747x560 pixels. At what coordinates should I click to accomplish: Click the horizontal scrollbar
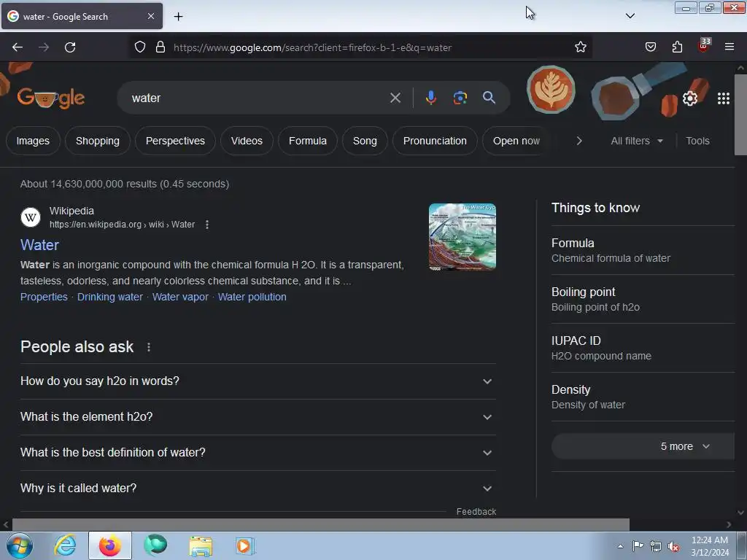[x=321, y=525]
